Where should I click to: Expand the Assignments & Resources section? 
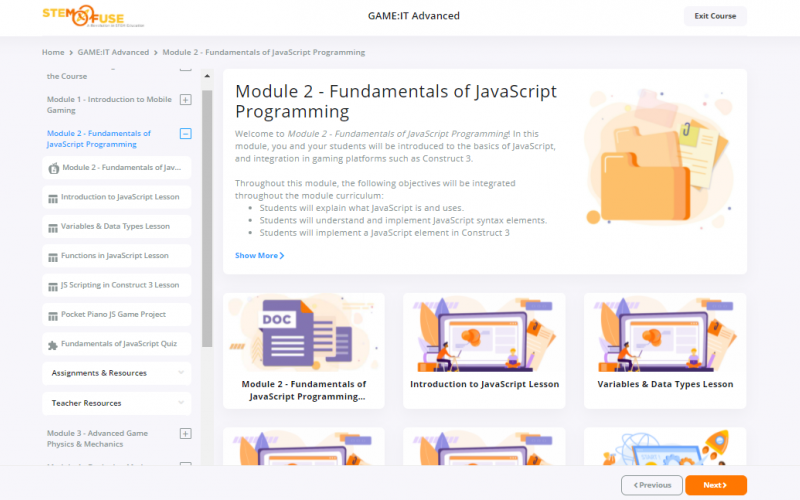[x=116, y=373]
